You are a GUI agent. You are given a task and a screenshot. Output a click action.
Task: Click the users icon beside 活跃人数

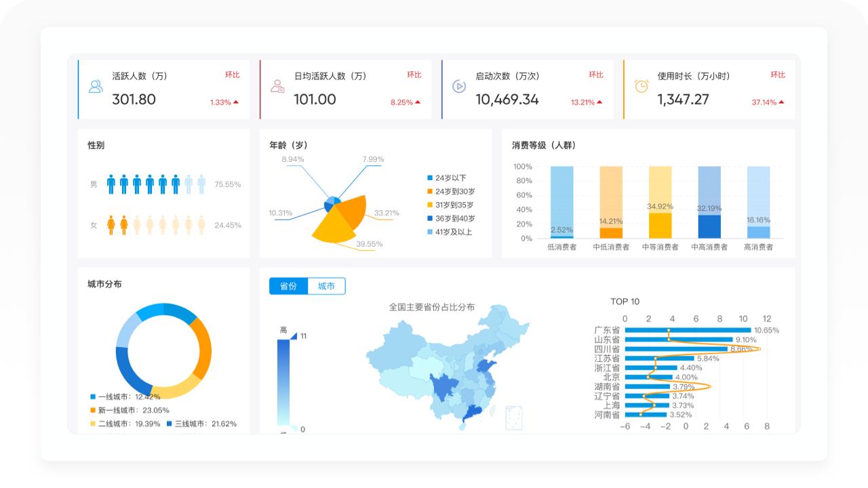coord(96,86)
